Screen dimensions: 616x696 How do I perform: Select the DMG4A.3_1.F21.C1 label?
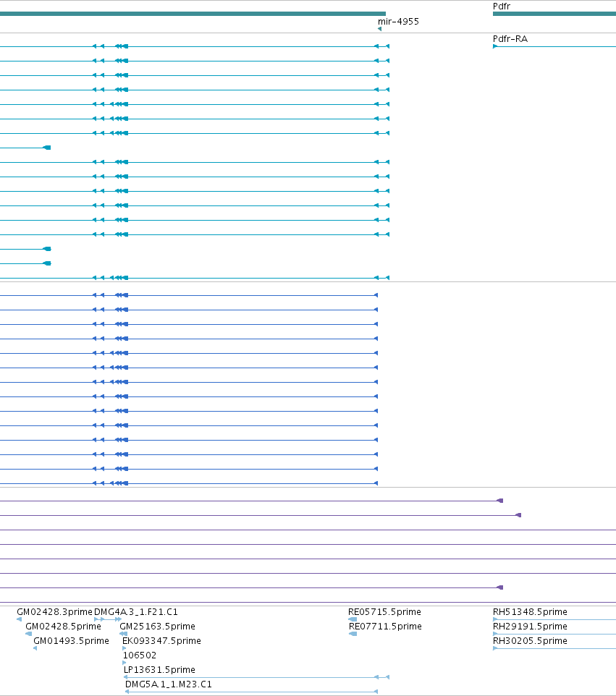(x=136, y=611)
